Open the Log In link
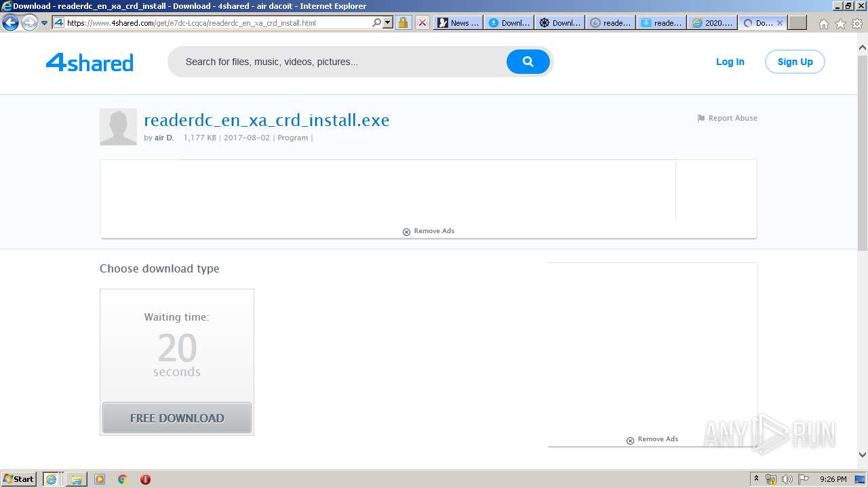The height and width of the screenshot is (488, 868). tap(730, 62)
